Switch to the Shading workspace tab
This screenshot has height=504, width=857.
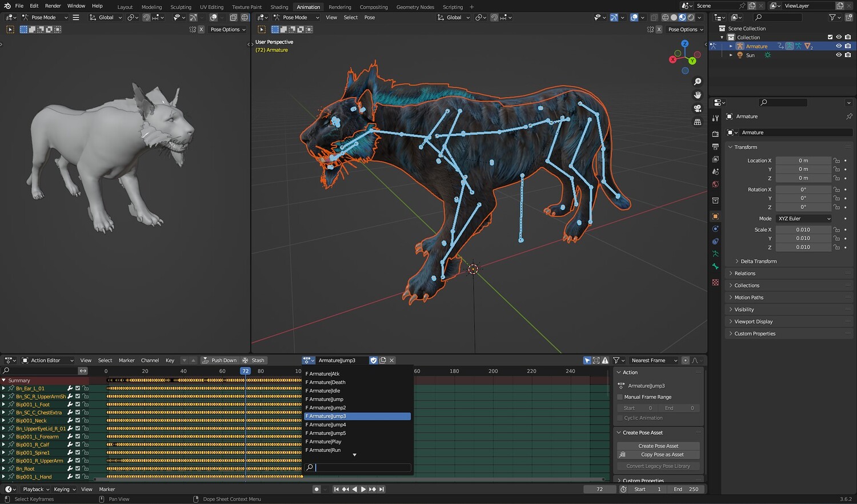pos(279,7)
